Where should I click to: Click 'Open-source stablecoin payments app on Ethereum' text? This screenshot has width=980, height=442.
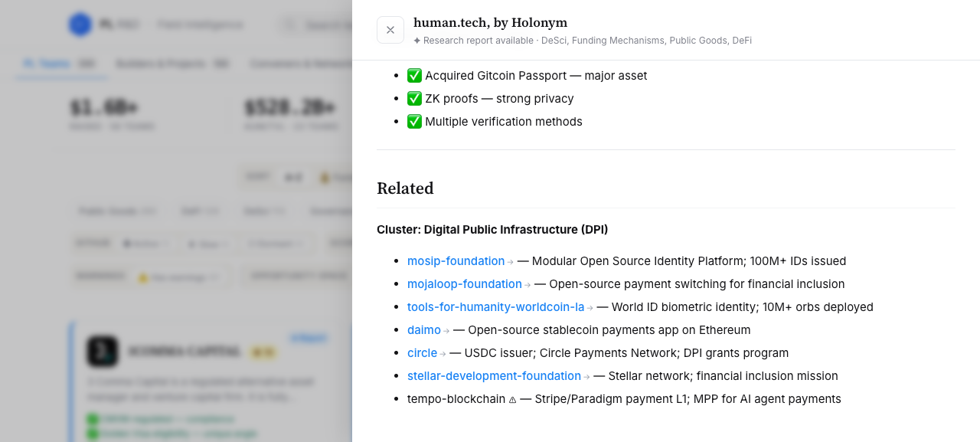pyautogui.click(x=609, y=330)
